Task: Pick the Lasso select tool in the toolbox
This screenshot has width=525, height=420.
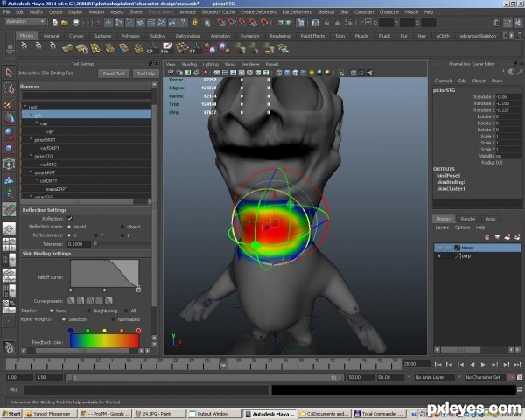Action: (x=9, y=88)
